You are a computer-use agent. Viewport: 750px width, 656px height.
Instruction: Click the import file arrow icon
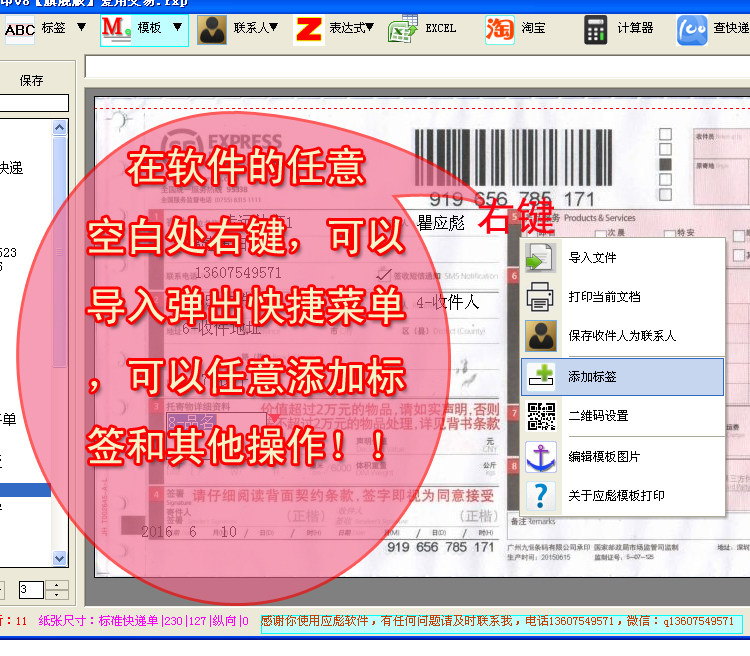point(540,258)
